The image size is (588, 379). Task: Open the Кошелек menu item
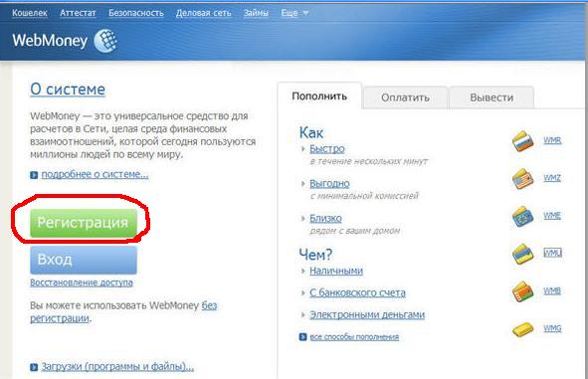[30, 13]
